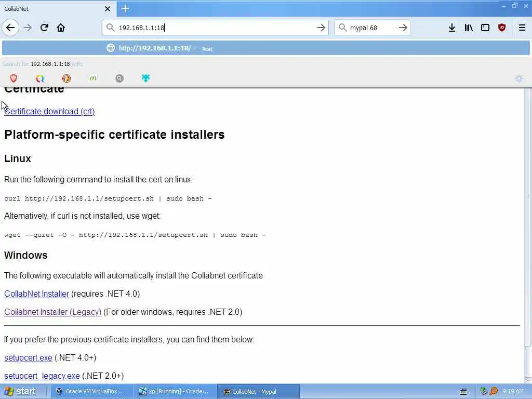Click the green network tray icon
The height and width of the screenshot is (399, 532).
point(484,391)
